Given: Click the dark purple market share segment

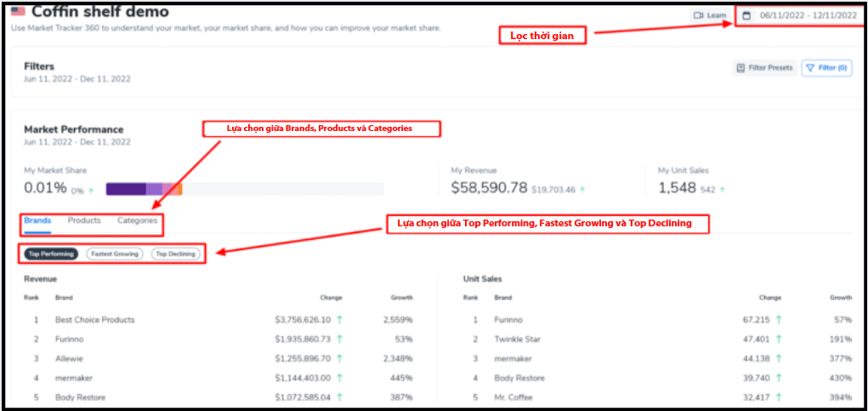Looking at the screenshot, I should 126,189.
